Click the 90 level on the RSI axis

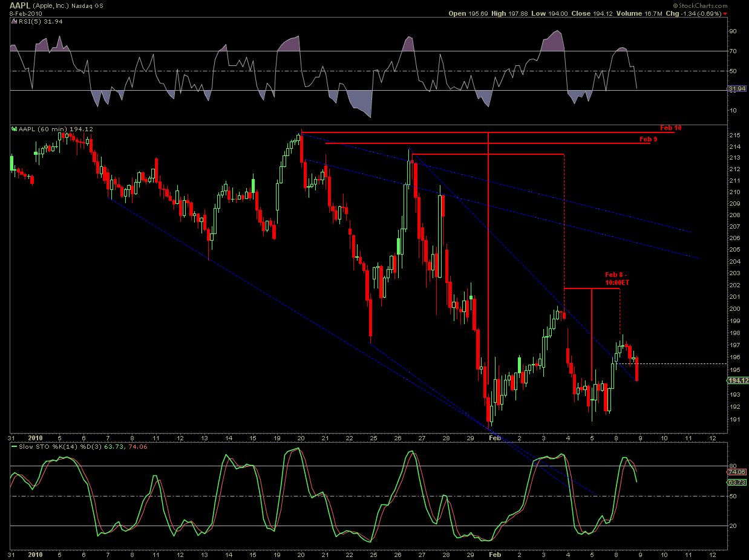[x=733, y=31]
